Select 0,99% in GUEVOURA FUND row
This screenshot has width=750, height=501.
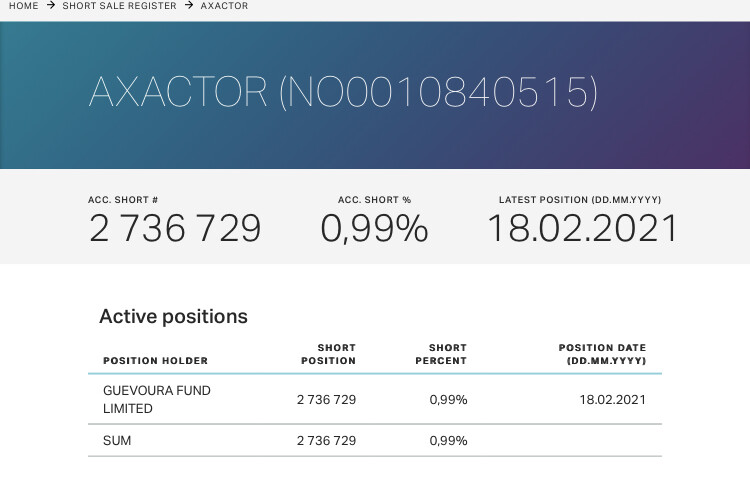click(x=448, y=400)
